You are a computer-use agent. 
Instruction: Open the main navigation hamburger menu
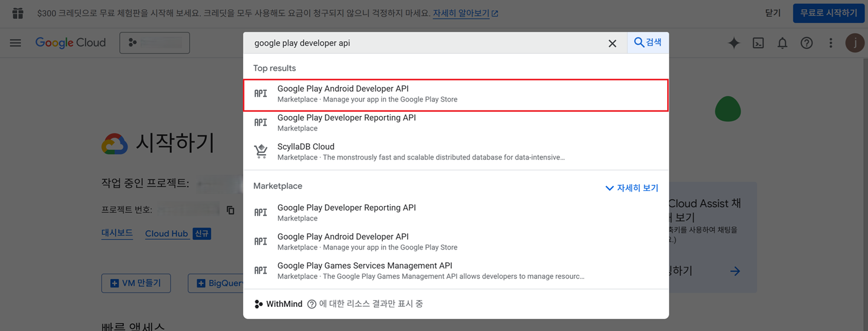point(16,43)
